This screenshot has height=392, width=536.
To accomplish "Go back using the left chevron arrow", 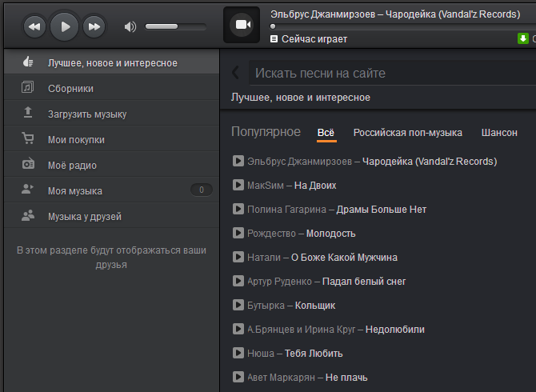I will click(235, 73).
